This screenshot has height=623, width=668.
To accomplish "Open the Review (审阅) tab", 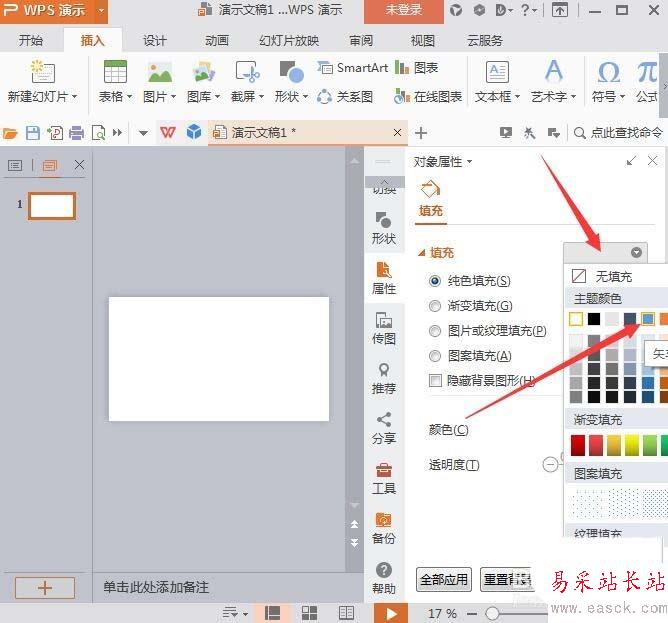I will pos(361,40).
